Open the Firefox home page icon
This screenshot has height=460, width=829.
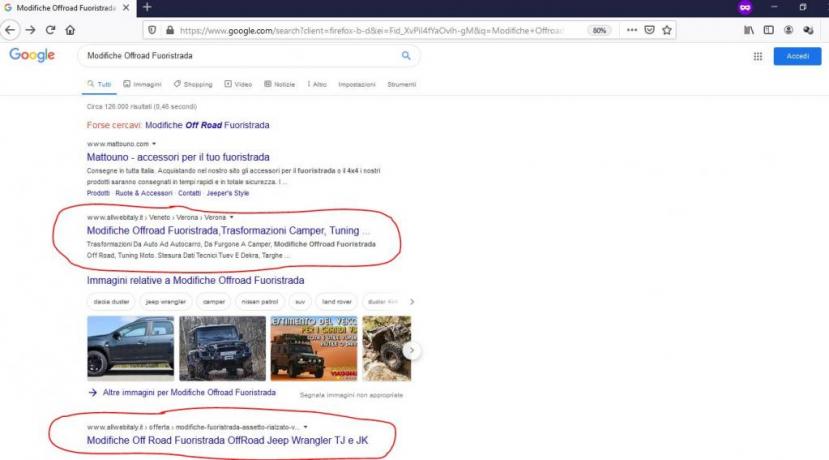70,30
